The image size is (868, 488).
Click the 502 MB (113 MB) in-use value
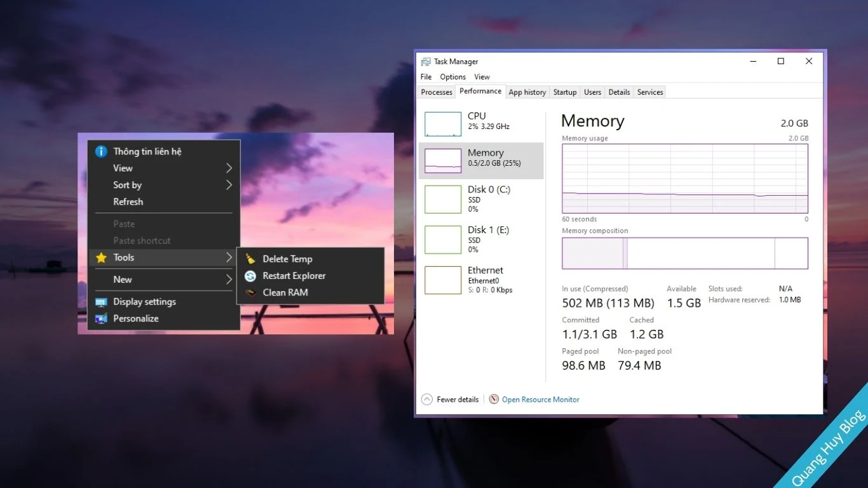point(608,303)
